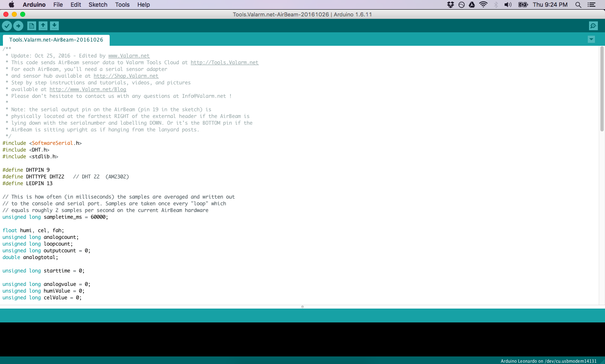Open the Arduino application menu

point(34,5)
